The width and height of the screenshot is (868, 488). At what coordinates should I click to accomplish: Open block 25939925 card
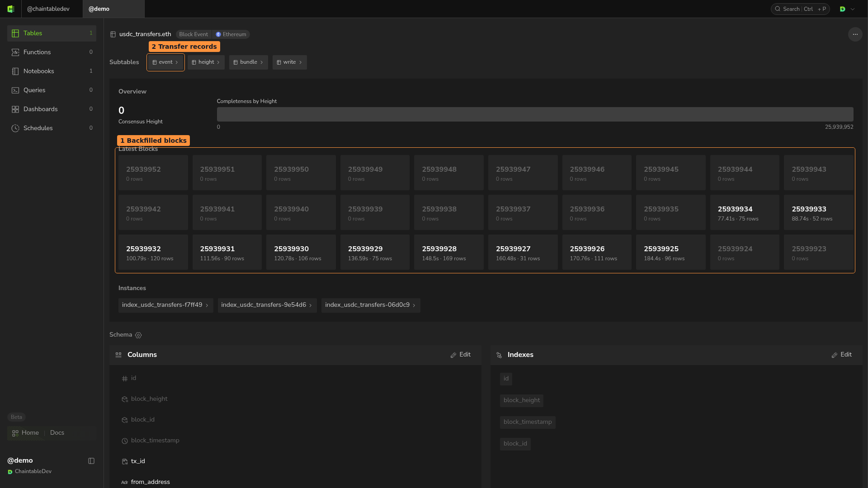click(671, 252)
